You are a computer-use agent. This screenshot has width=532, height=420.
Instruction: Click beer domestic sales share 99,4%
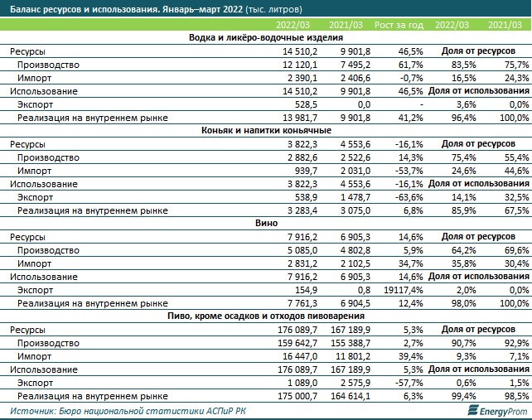pyautogui.click(x=463, y=396)
